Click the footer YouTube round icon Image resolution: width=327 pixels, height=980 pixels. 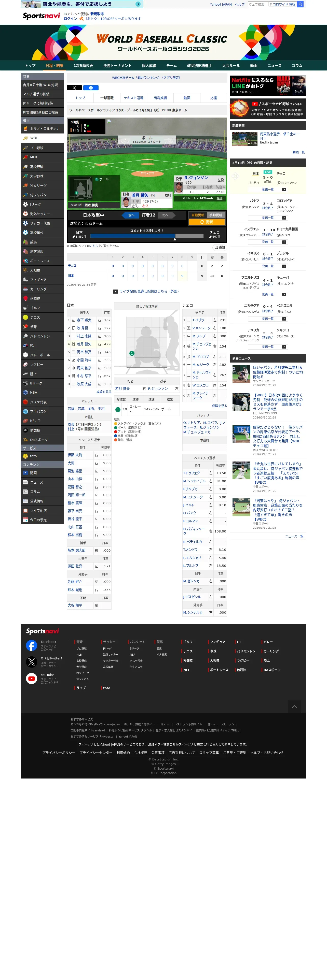tap(32, 678)
